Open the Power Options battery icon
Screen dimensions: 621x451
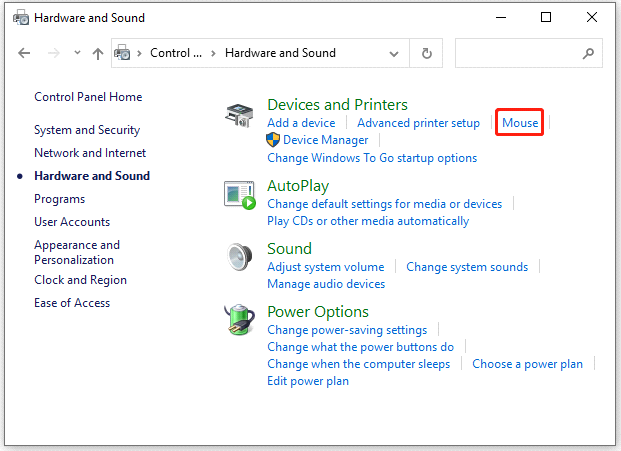[239, 319]
